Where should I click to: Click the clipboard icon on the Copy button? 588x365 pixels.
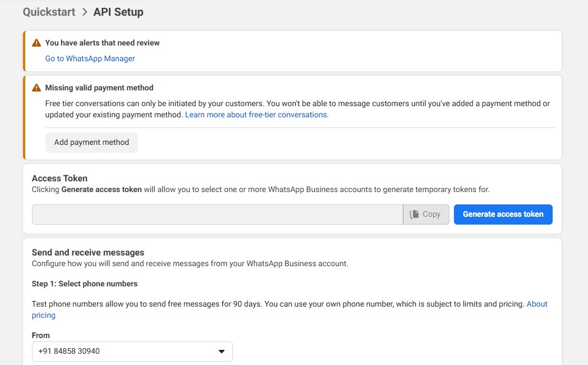tap(415, 214)
